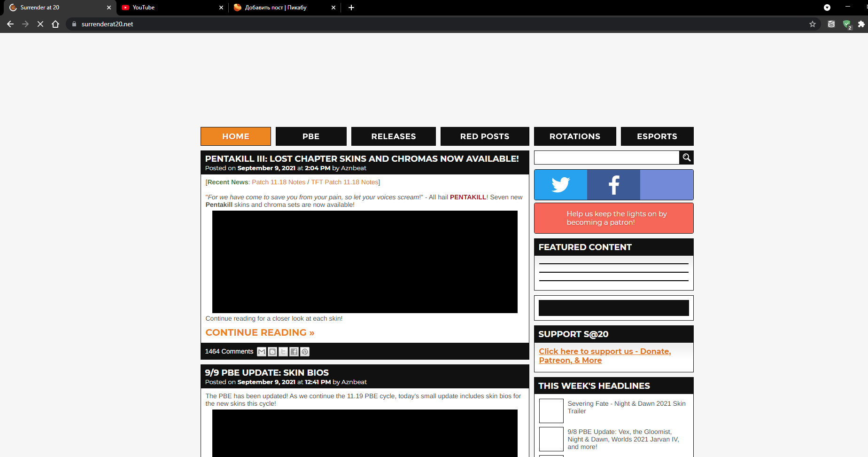Open the Patch 11.18 Notes link

279,182
